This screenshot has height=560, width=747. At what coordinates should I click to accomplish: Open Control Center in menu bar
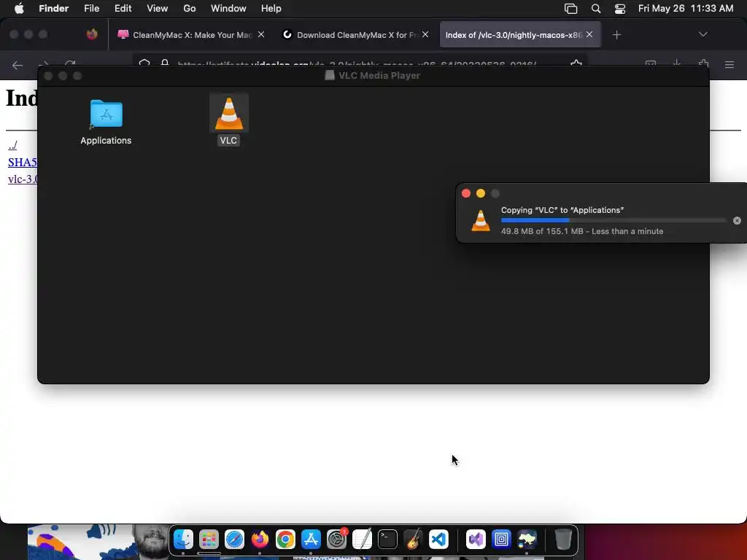click(x=620, y=9)
